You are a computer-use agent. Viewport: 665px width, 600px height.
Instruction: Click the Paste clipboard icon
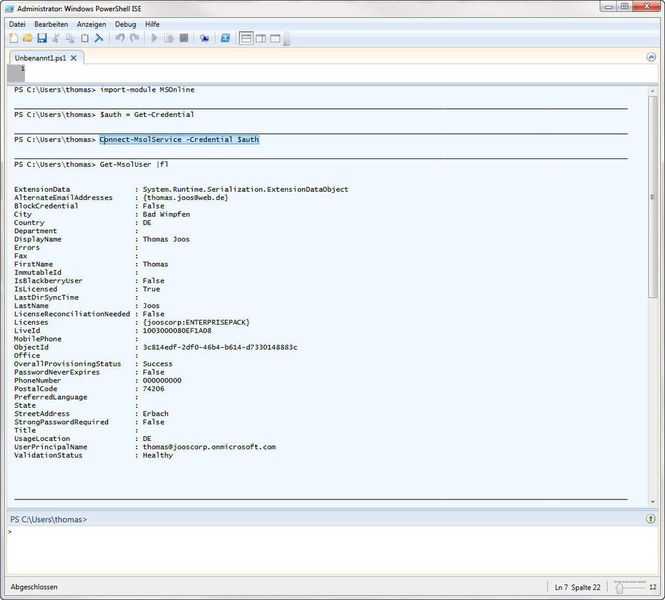(x=84, y=39)
